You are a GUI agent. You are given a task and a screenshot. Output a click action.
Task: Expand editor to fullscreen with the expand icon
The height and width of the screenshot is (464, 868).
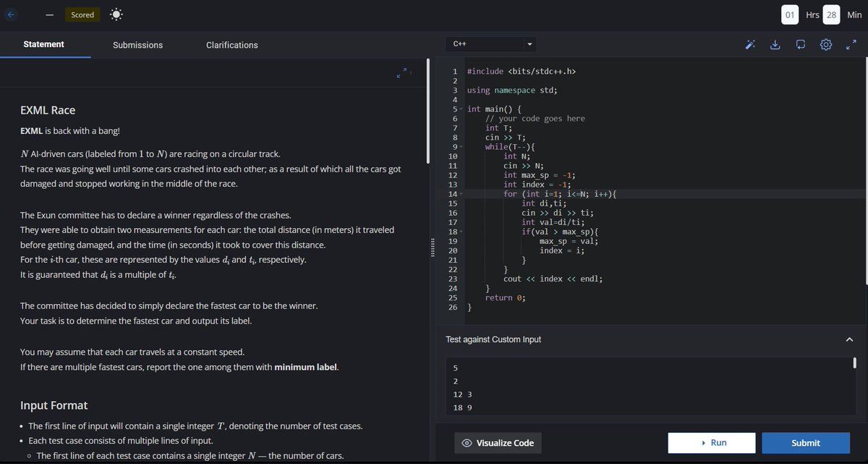pos(851,44)
